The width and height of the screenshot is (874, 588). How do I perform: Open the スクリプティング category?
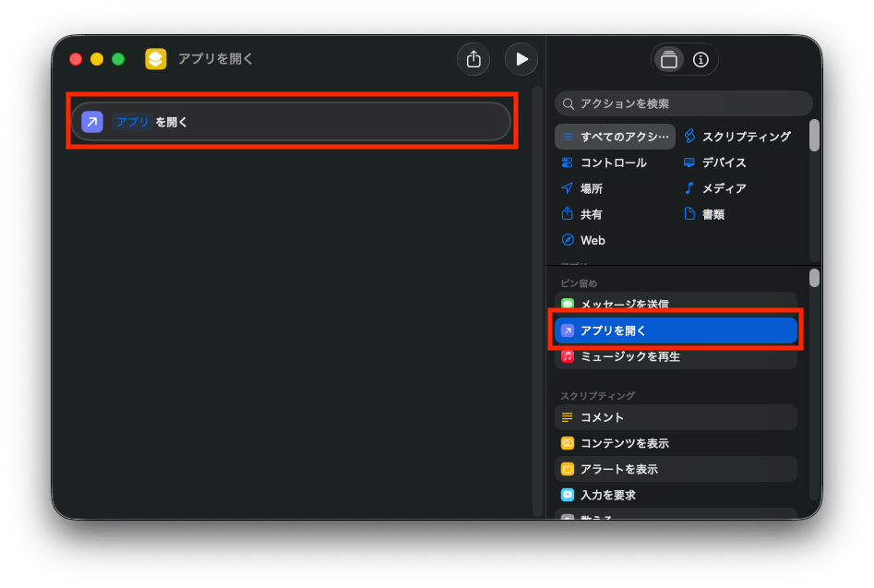point(736,137)
